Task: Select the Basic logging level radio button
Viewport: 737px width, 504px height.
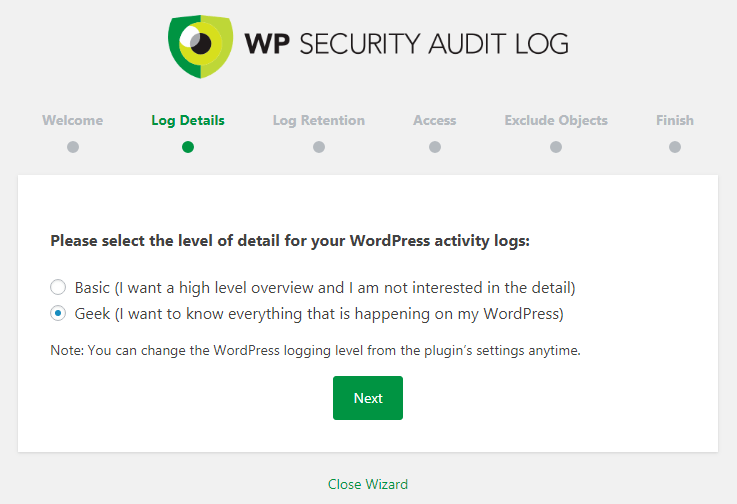Action: [x=59, y=288]
